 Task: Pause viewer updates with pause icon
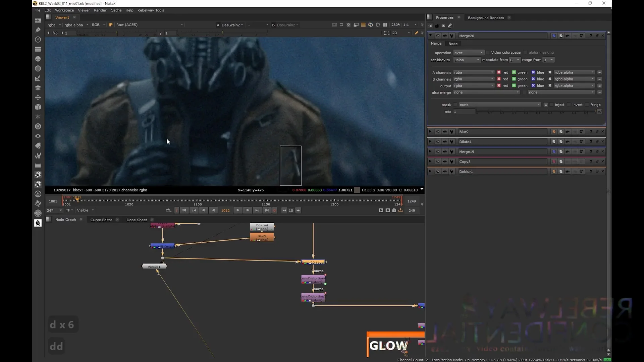click(x=385, y=25)
